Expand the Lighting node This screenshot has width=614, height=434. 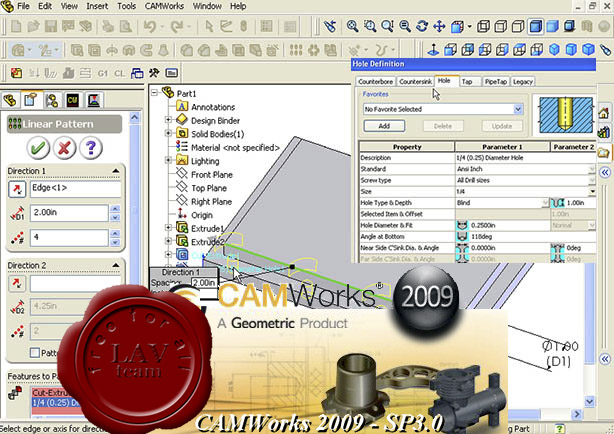click(x=168, y=160)
